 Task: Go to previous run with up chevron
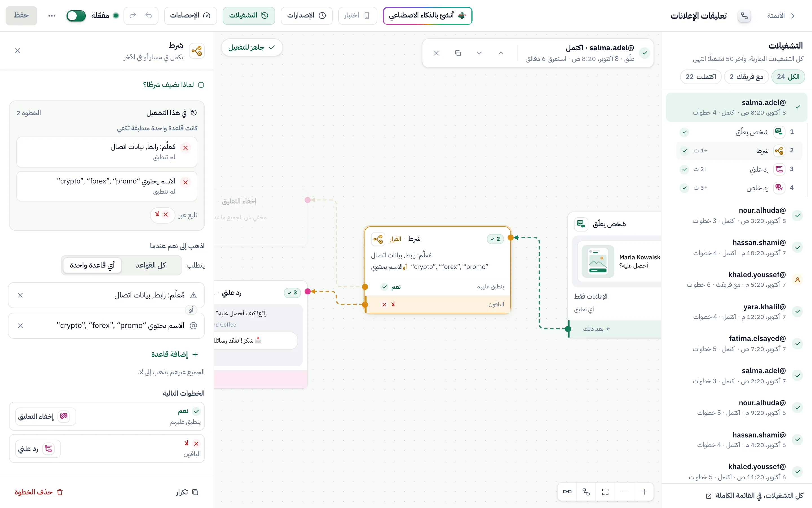point(501,53)
